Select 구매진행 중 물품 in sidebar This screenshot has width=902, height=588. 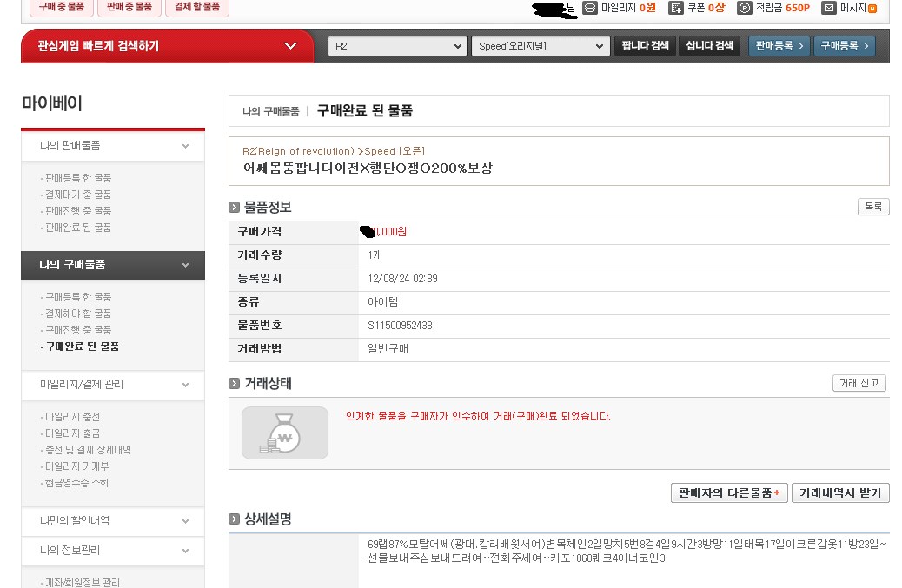click(x=78, y=330)
